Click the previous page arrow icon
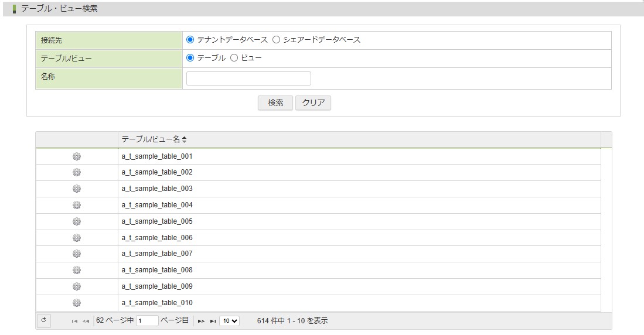 pos(86,321)
